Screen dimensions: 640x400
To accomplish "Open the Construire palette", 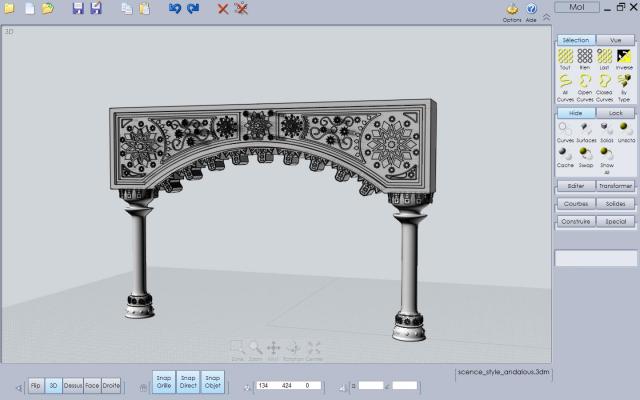I will point(576,221).
